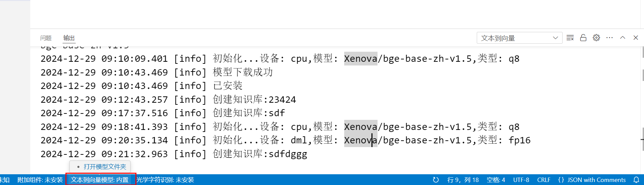Select file encoding UTF-8
The width and height of the screenshot is (644, 185).
521,180
